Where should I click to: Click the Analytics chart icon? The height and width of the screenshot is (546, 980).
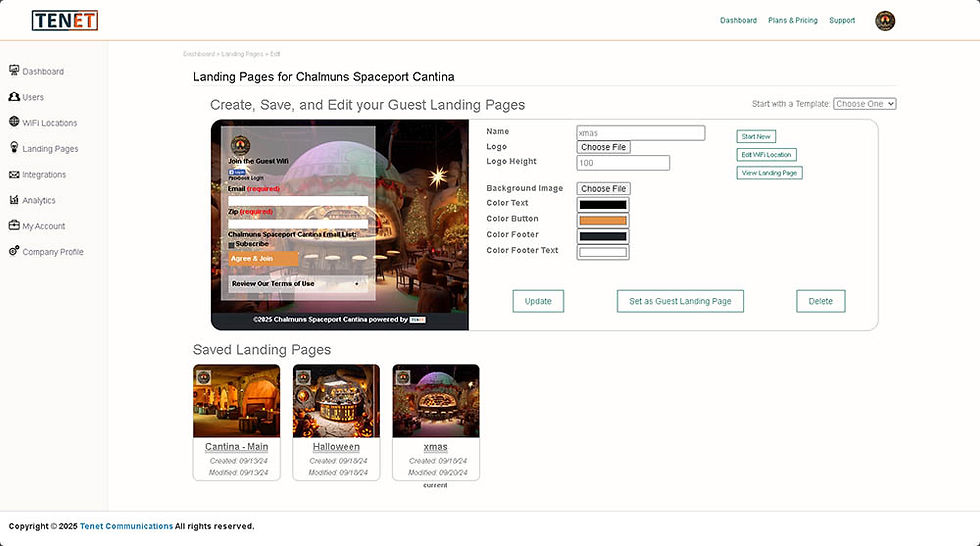click(14, 200)
